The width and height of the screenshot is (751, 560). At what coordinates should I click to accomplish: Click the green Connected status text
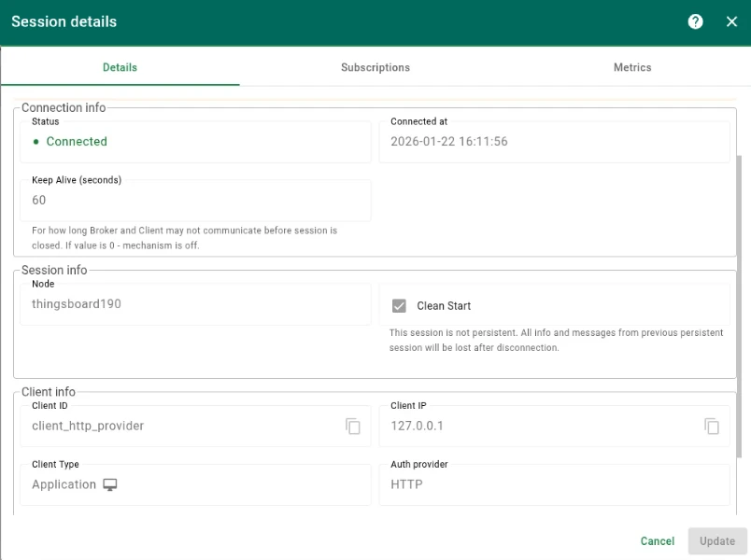(77, 142)
